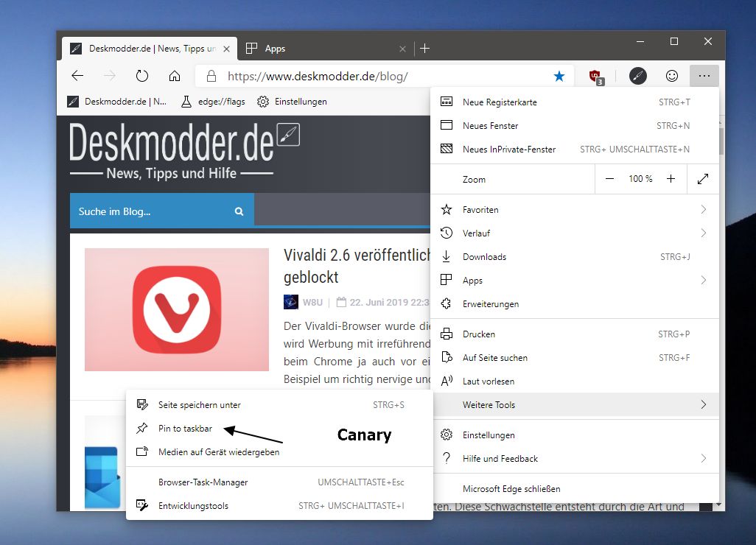The image size is (756, 545).
Task: Close the three-dots settings menu button
Action: click(x=704, y=76)
